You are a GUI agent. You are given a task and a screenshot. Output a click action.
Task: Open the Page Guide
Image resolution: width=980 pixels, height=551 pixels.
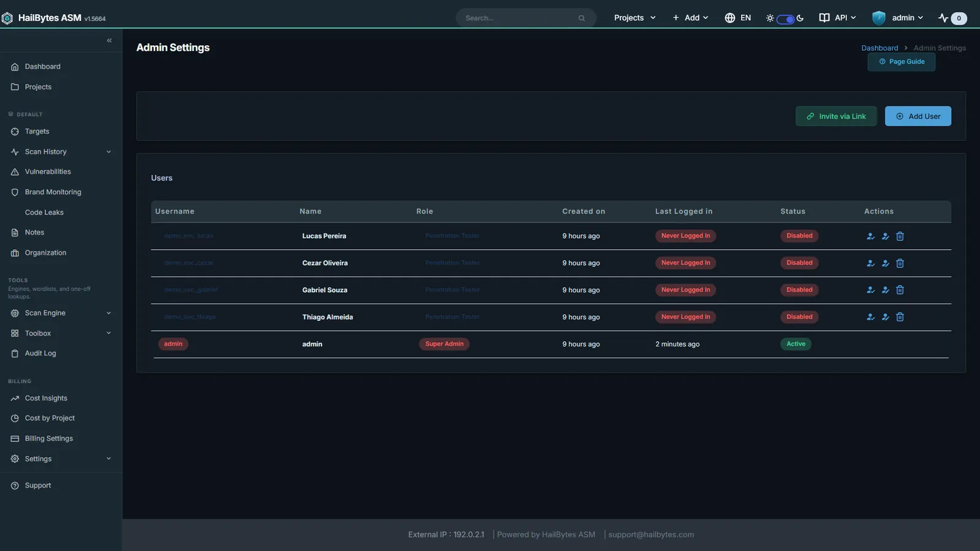(x=901, y=62)
